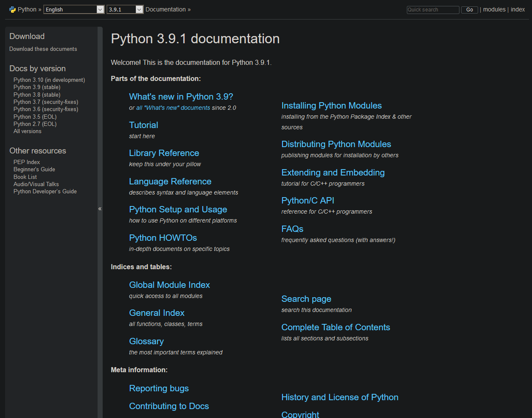Collapse the sidebar with the « control
Viewport: 532px width, 418px height.
pos(100,209)
